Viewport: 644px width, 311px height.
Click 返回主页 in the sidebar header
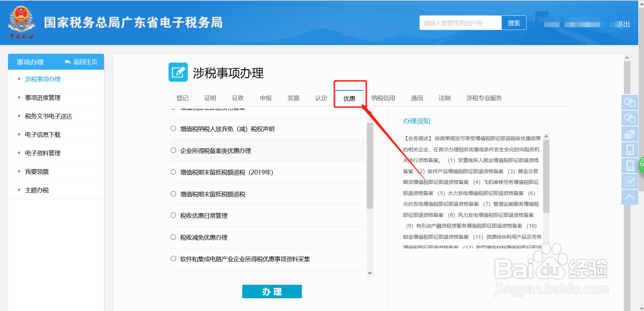coord(85,62)
